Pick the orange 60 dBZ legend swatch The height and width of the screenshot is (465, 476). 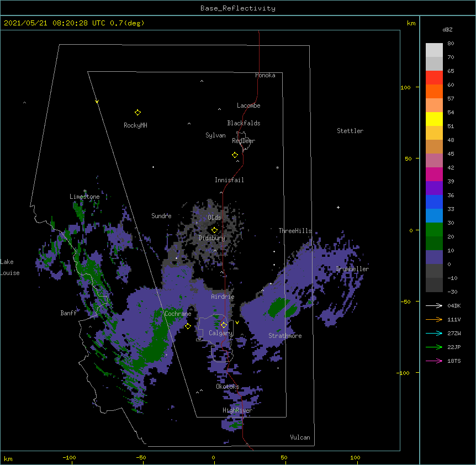tap(434, 91)
